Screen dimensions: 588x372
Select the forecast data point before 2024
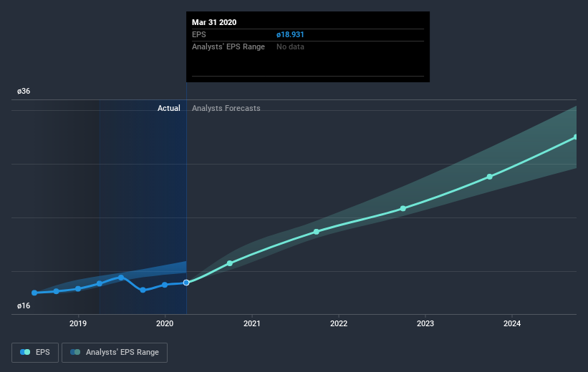click(490, 177)
